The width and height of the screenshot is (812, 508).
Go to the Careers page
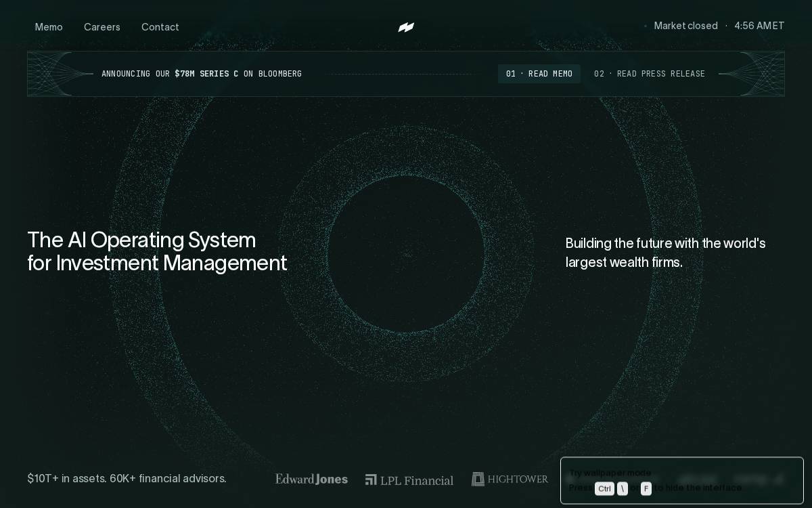(102, 27)
